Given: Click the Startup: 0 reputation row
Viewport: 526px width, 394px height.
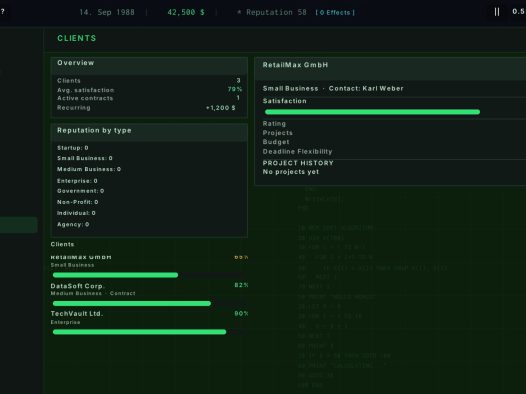Looking at the screenshot, I should [x=73, y=148].
